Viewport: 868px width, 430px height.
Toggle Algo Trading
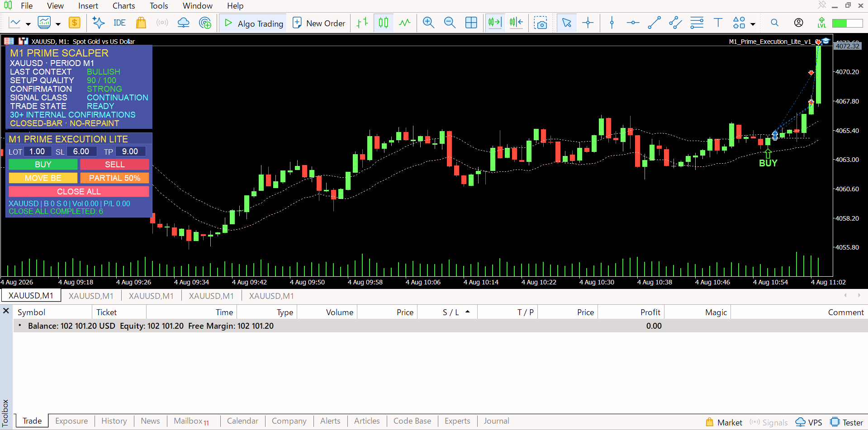pyautogui.click(x=254, y=23)
